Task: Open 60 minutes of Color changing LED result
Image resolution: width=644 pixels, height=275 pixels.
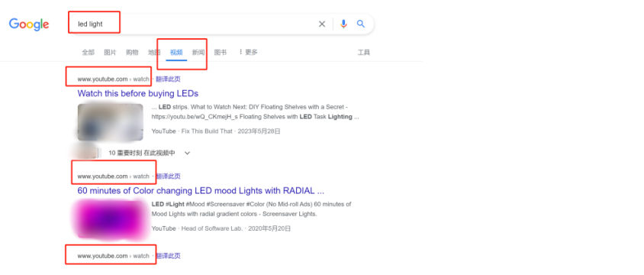Action: (x=201, y=191)
